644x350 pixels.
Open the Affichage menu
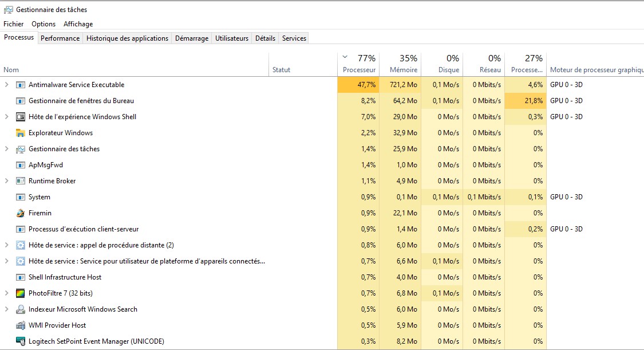click(x=78, y=24)
